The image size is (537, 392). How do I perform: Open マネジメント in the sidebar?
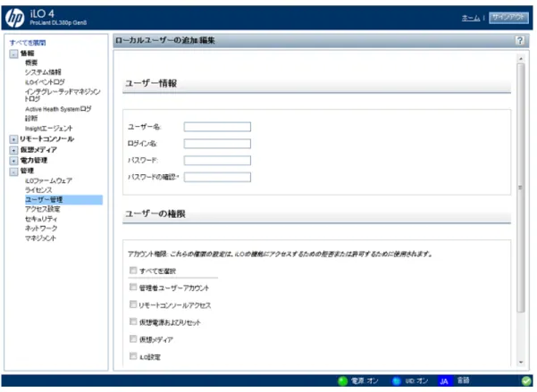point(40,238)
